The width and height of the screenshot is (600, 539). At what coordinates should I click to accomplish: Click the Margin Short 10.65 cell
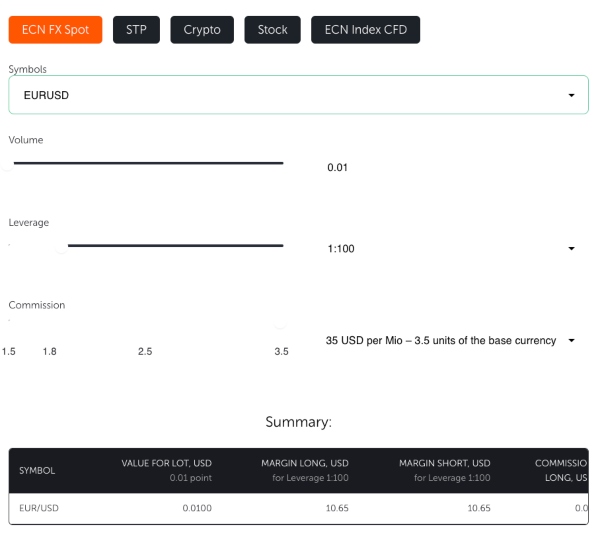pyautogui.click(x=479, y=508)
